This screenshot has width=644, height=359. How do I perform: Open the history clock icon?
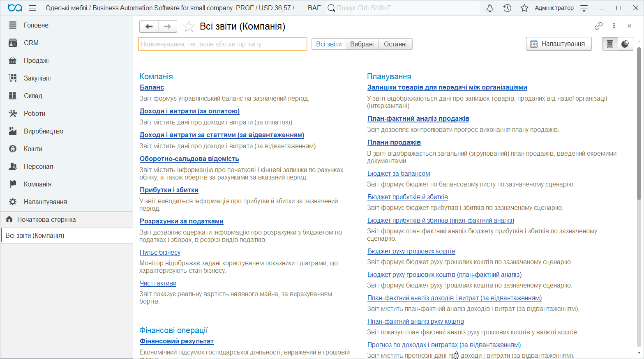(x=507, y=8)
